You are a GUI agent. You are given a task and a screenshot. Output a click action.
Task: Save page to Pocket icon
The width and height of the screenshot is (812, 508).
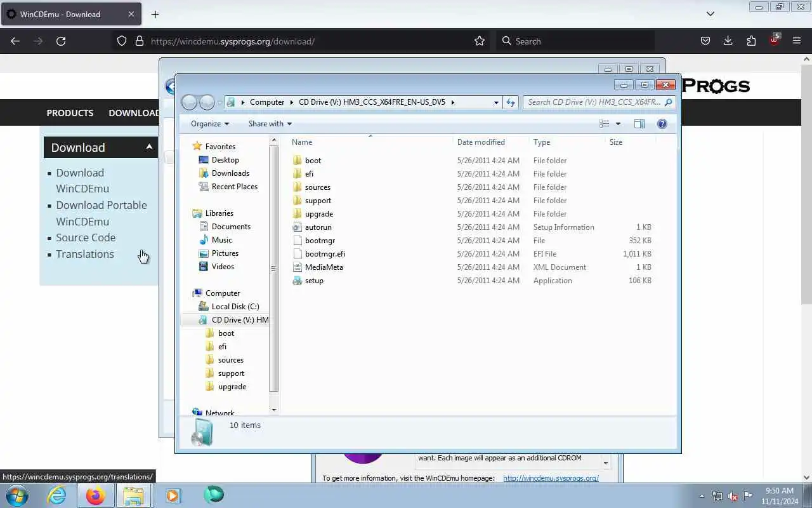tap(705, 41)
